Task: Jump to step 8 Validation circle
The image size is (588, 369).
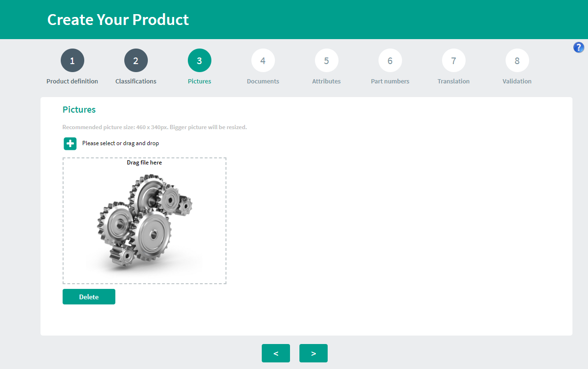Action: (x=517, y=60)
